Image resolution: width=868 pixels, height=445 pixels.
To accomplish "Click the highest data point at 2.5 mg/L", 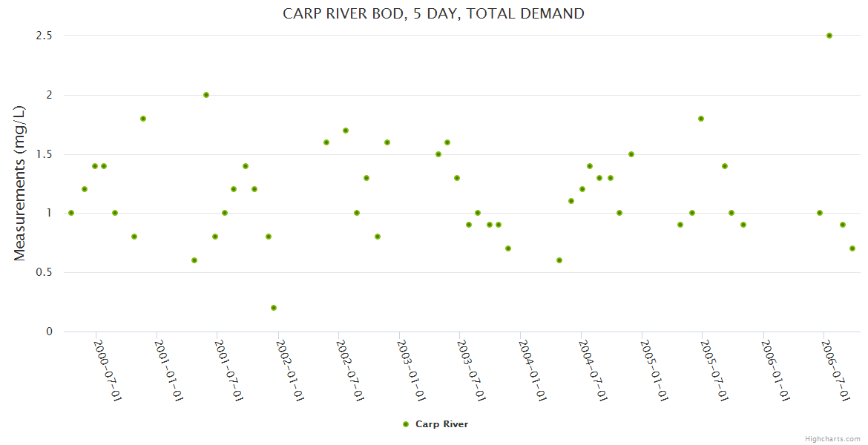I will [829, 36].
